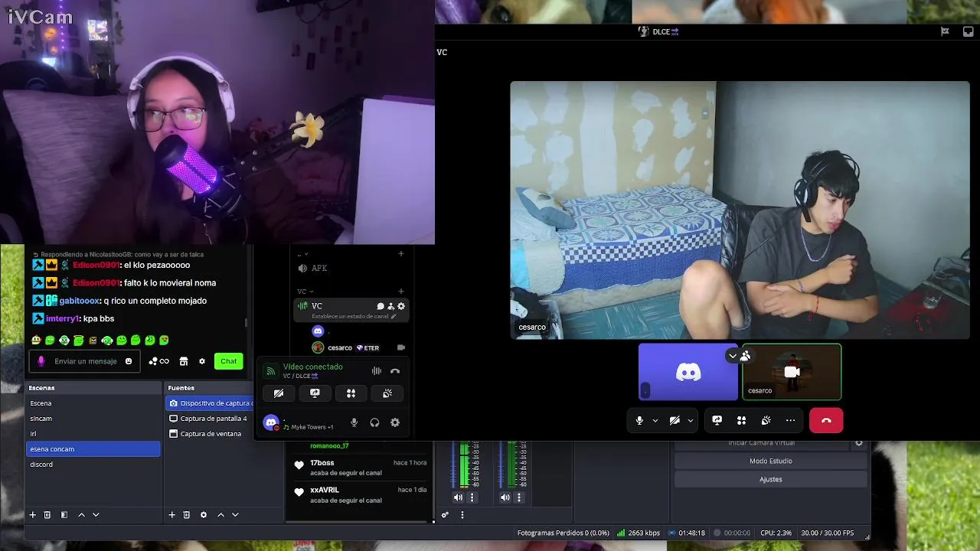Launch an activity from Vídeo conectado panel

[351, 393]
